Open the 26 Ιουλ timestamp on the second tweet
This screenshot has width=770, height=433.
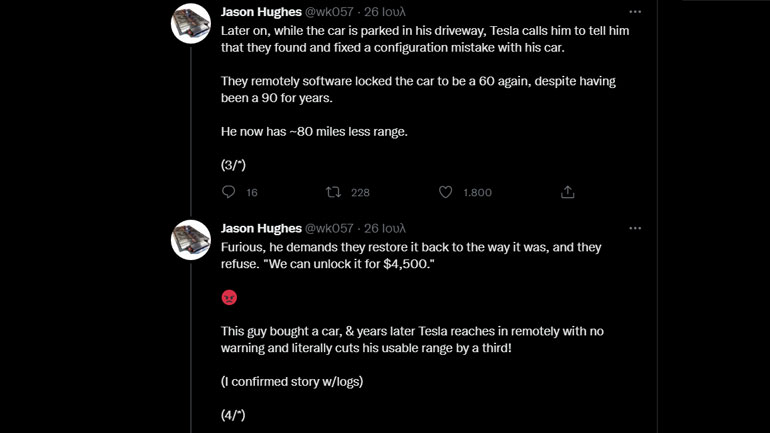385,228
